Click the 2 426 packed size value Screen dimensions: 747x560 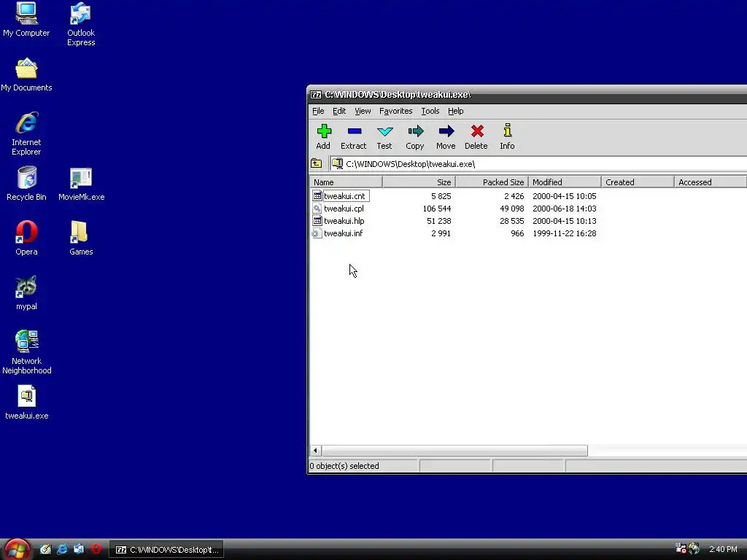(514, 196)
